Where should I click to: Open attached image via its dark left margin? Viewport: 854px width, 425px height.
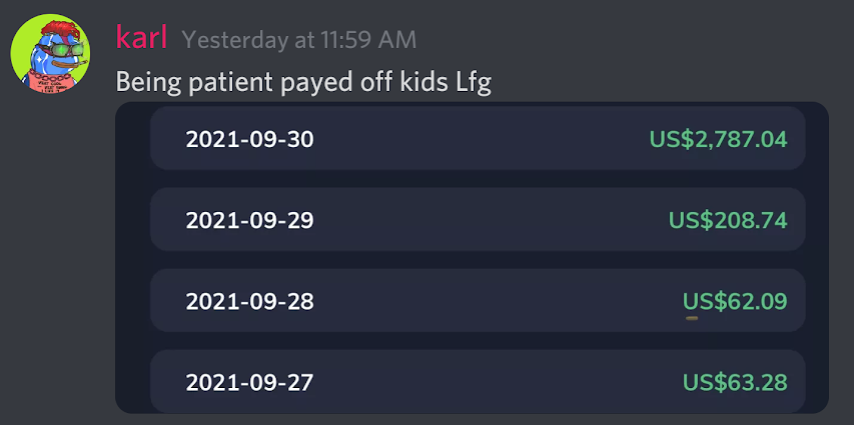132,257
